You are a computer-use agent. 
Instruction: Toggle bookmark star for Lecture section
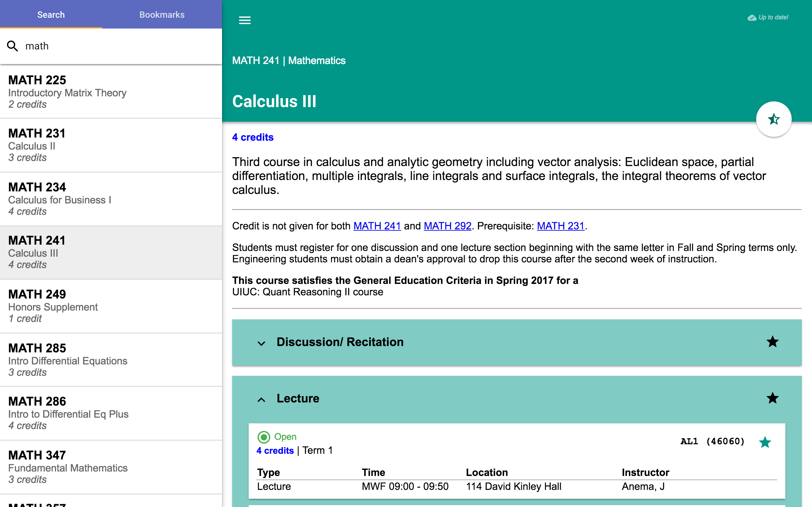point(773,398)
